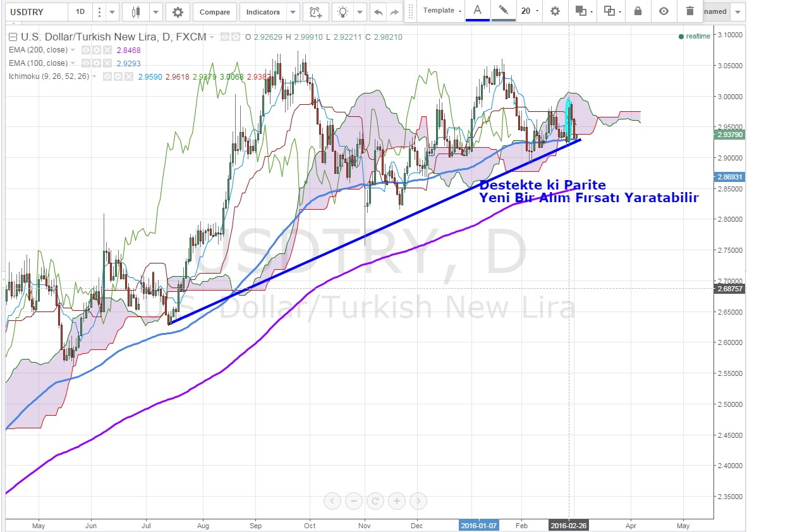Open the font size 20 dropdown

point(530,11)
